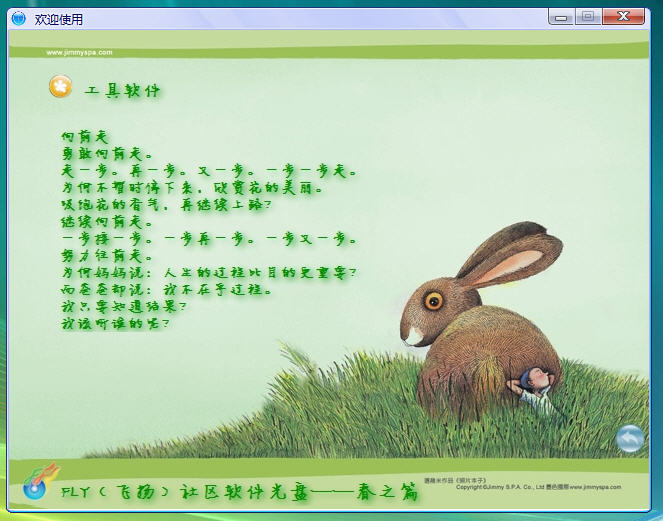Click the line 吸饱花的香气，再继续上路
This screenshot has height=521, width=663.
166,205
